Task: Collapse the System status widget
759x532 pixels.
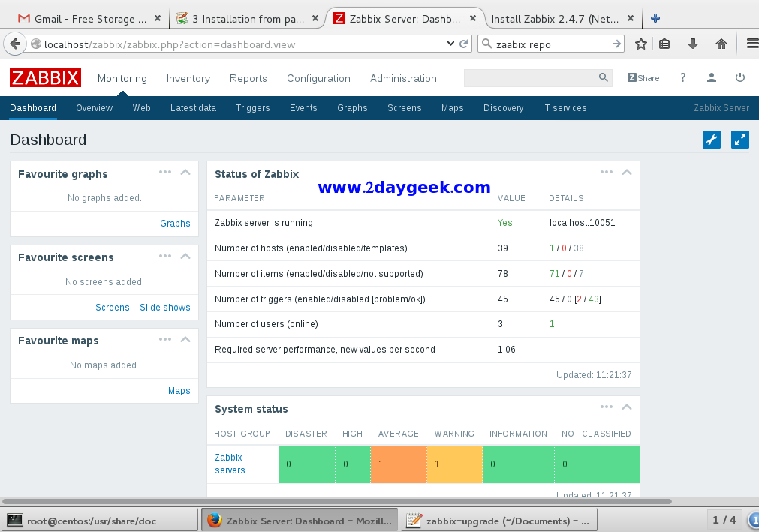Action: 627,407
